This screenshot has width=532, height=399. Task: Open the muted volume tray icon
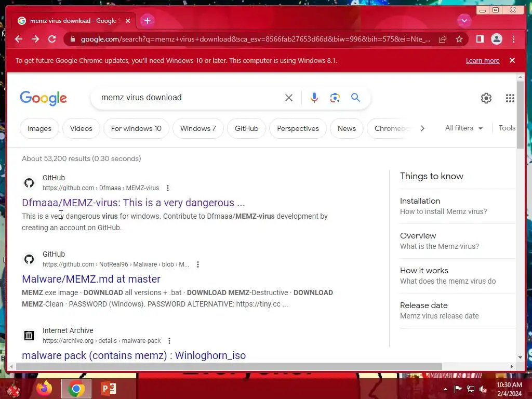pyautogui.click(x=483, y=389)
